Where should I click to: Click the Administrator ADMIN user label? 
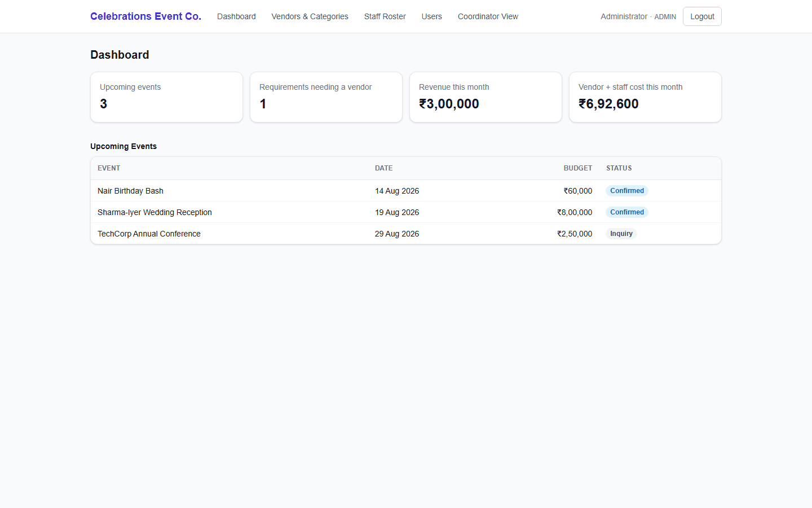coord(638,16)
